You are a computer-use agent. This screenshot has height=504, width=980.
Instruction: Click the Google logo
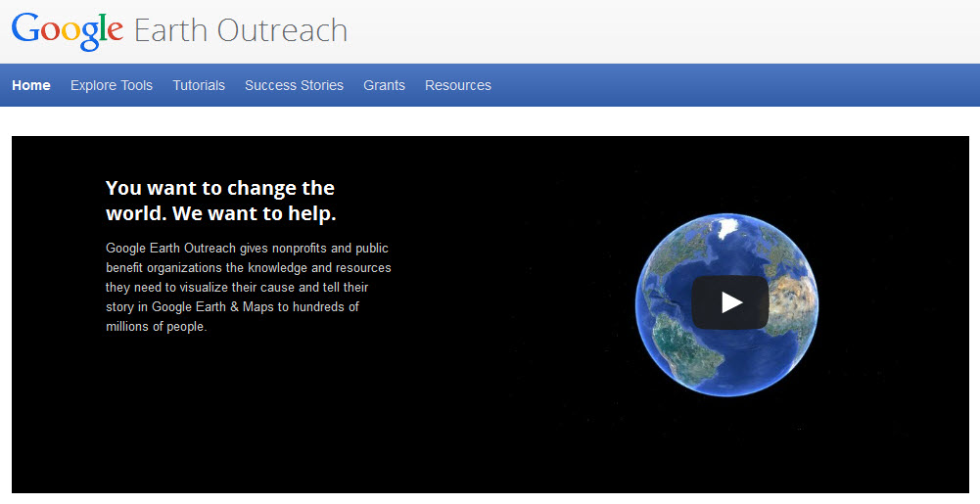[67, 30]
